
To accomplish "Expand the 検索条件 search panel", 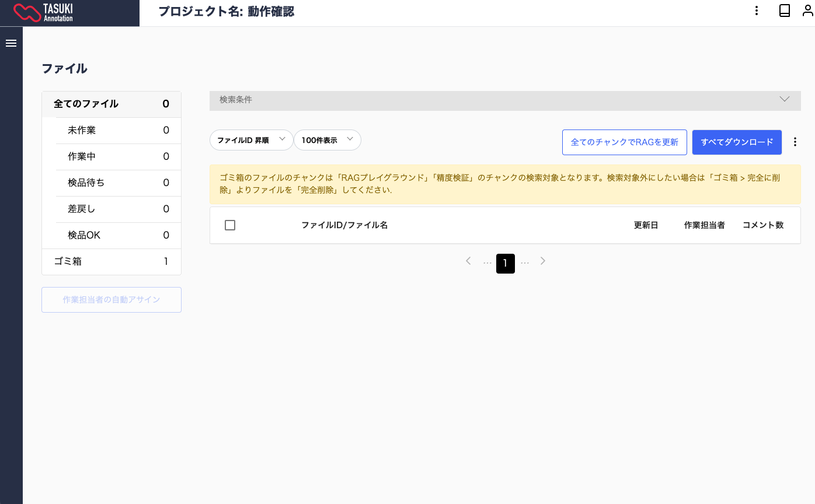I will (x=505, y=100).
